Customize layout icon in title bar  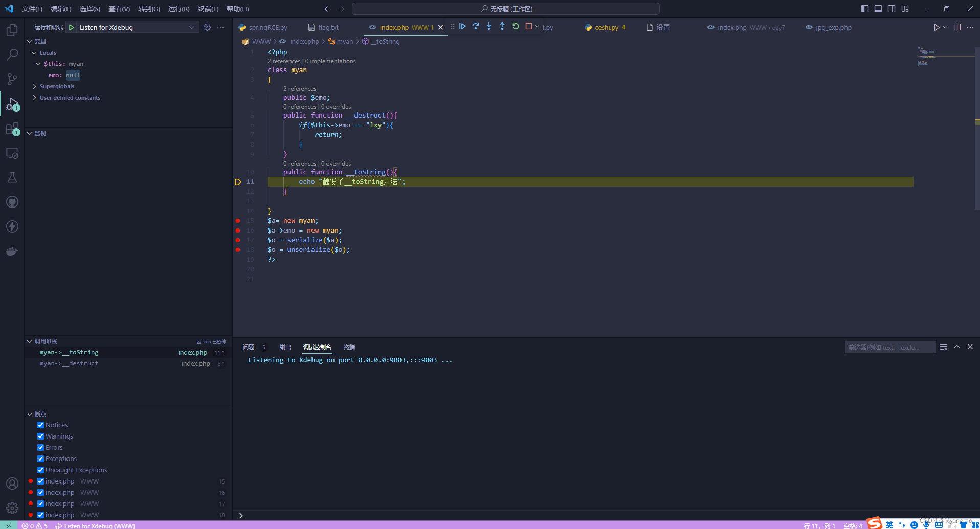[x=905, y=9]
